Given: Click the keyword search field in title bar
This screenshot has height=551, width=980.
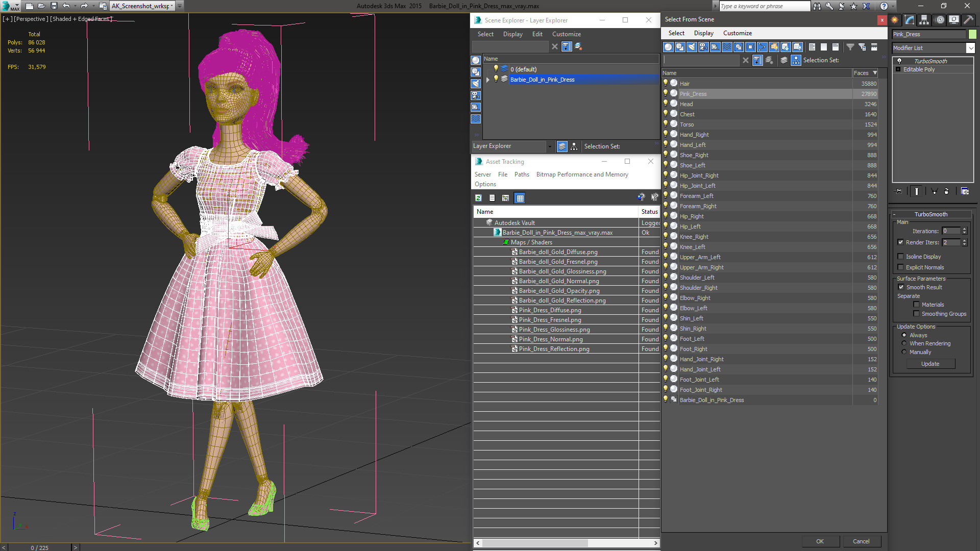Looking at the screenshot, I should [764, 6].
